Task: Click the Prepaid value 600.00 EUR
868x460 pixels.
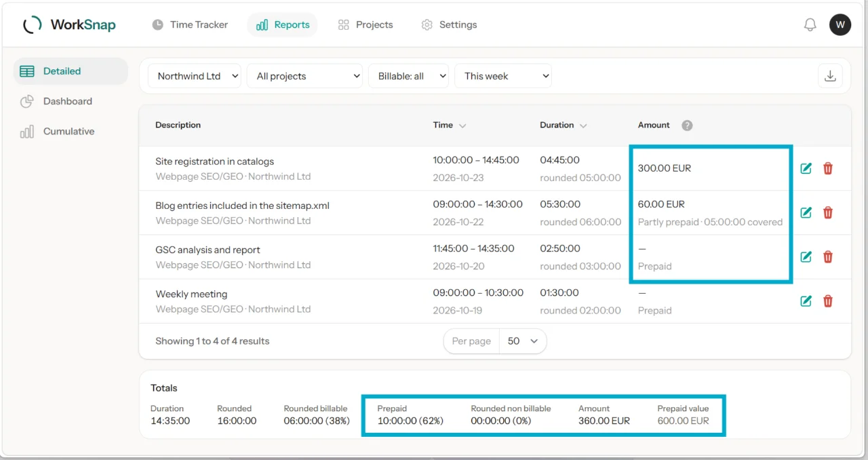Action: 684,421
